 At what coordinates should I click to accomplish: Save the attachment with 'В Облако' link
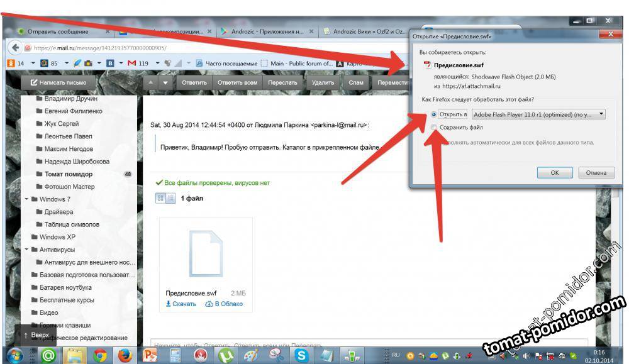(x=224, y=304)
